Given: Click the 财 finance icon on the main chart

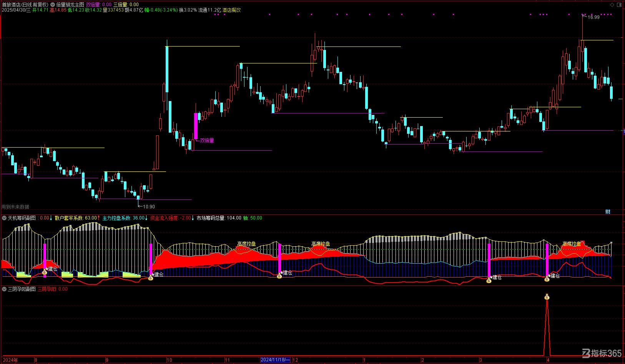Looking at the screenshot, I should pos(608,212).
